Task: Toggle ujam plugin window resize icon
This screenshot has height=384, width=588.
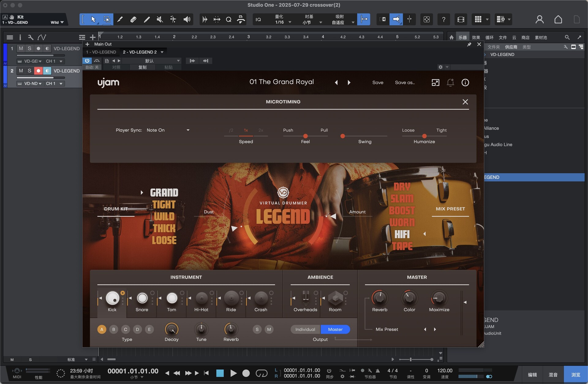Action: 435,82
